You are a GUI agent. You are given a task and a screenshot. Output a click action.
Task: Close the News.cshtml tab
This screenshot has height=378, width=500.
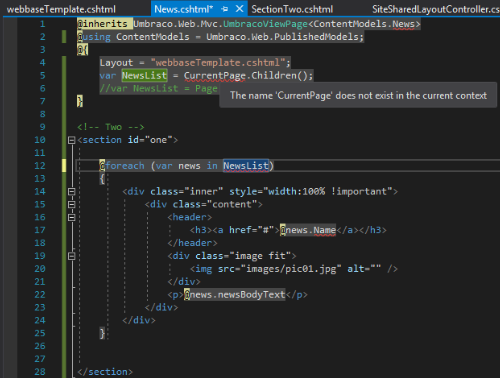point(239,9)
